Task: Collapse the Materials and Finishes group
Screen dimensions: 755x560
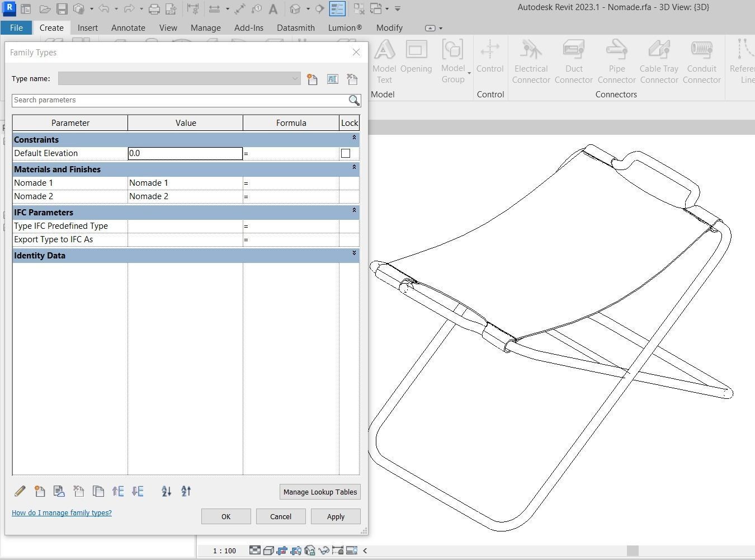Action: 354,167
